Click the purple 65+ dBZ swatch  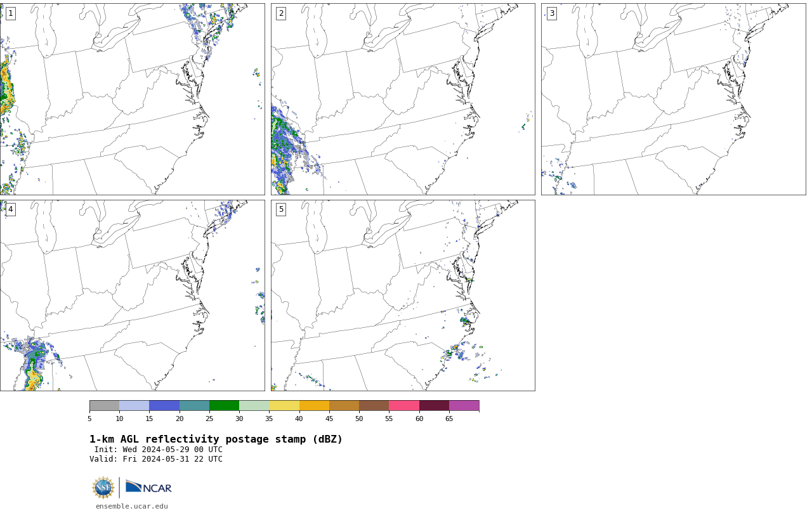pyautogui.click(x=464, y=405)
